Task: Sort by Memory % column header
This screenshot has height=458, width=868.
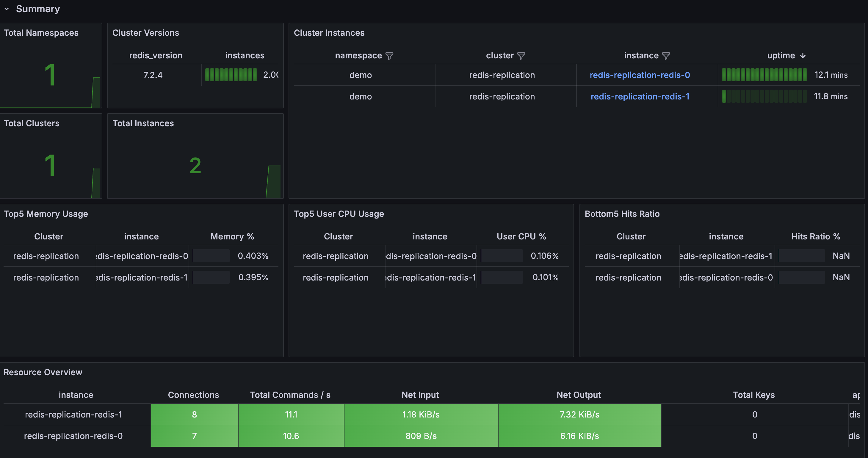Action: tap(232, 236)
